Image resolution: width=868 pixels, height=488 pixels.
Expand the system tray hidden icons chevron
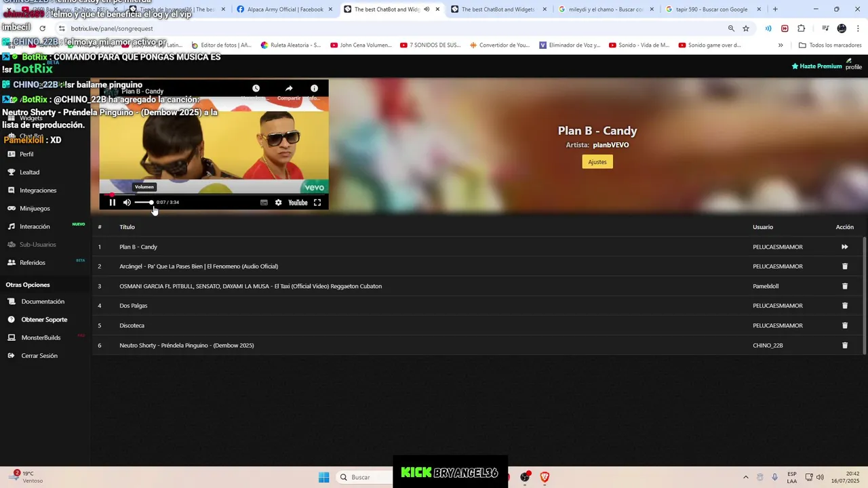click(746, 477)
